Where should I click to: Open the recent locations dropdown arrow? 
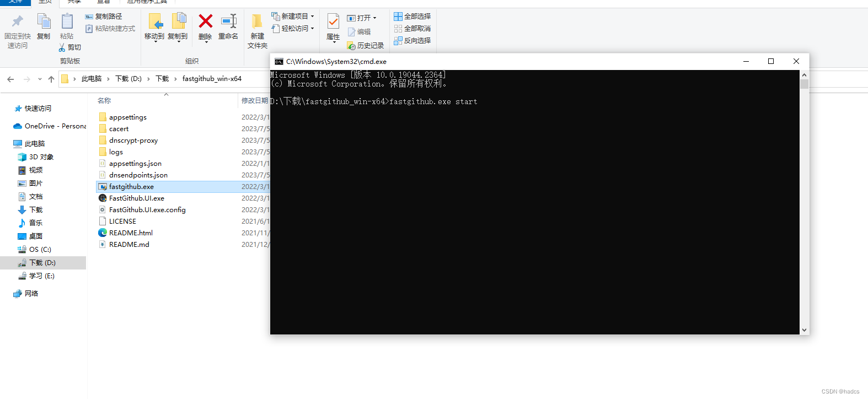point(40,79)
